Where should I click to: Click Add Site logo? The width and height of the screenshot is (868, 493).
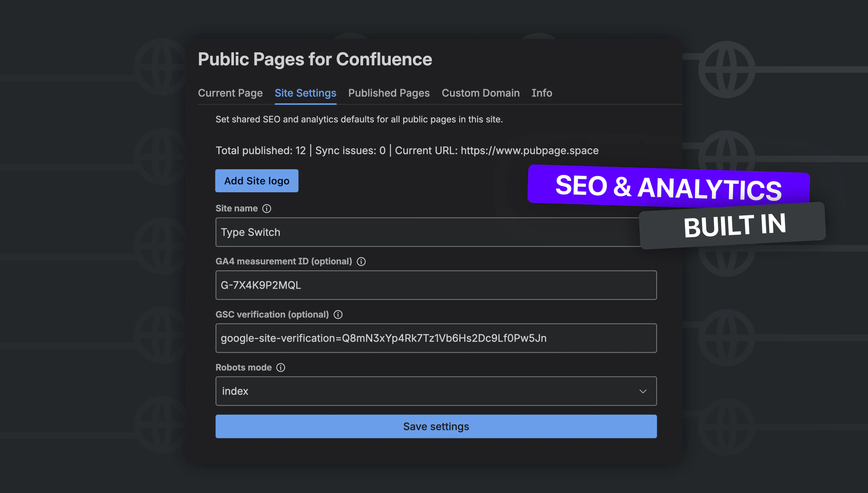pyautogui.click(x=257, y=180)
